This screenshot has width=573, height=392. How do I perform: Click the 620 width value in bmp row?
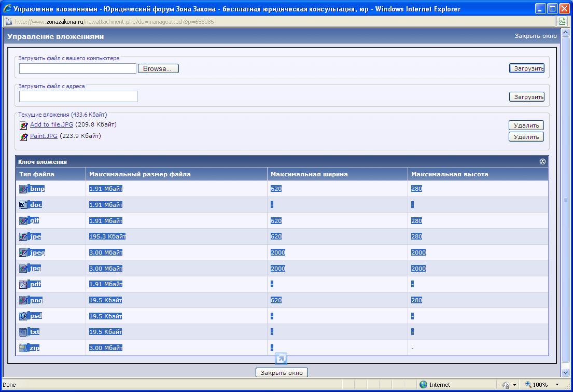276,189
